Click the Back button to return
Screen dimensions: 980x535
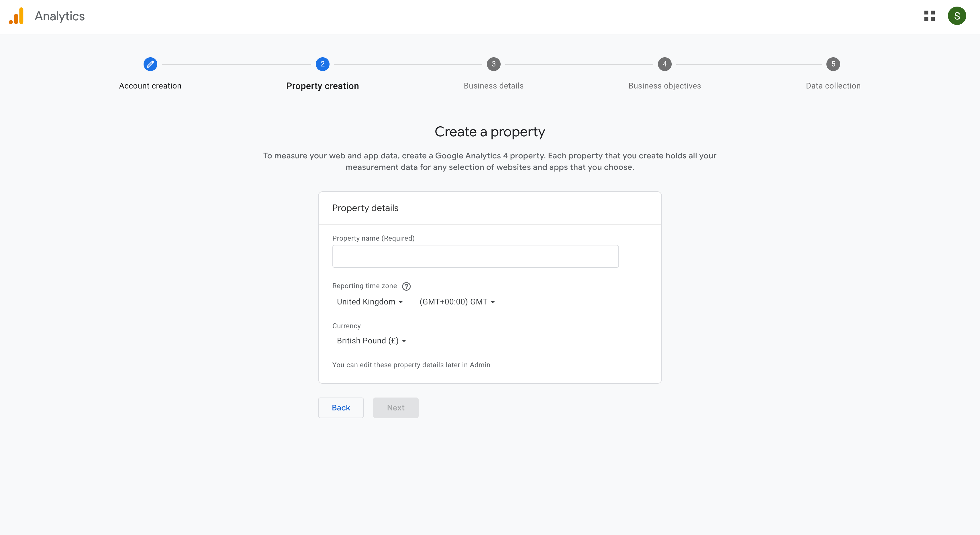pos(341,407)
